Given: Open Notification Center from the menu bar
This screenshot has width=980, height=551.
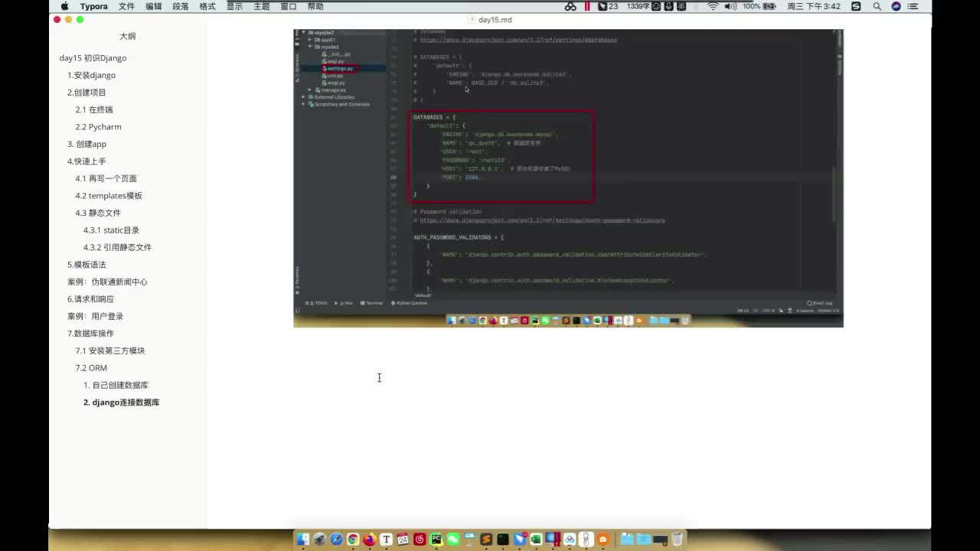Looking at the screenshot, I should [x=912, y=6].
